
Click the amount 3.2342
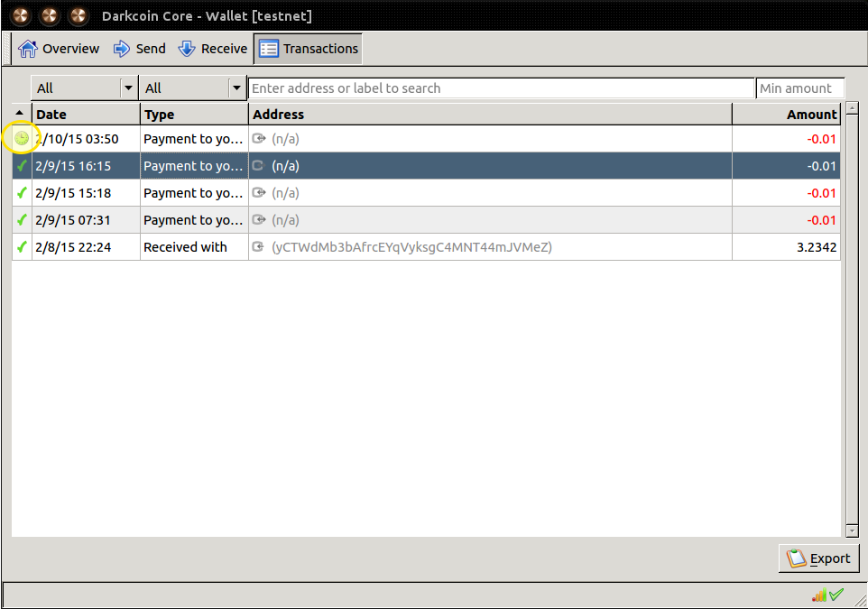point(817,247)
